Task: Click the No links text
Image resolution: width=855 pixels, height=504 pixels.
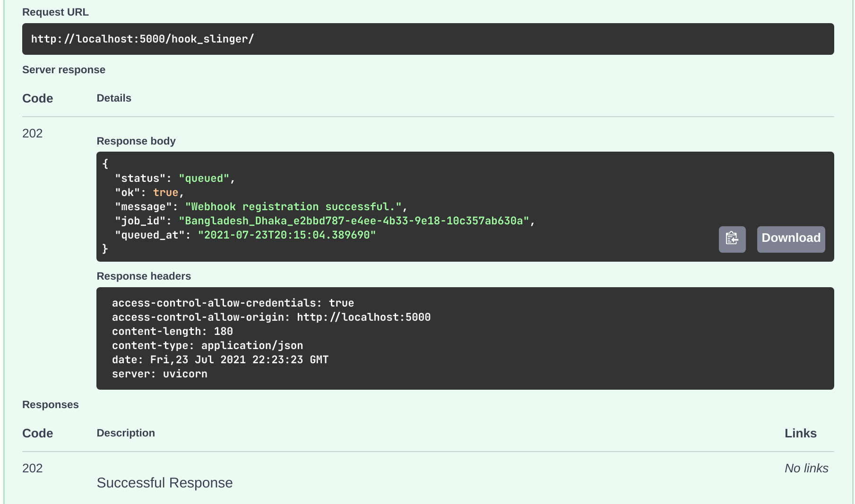Action: click(806, 468)
